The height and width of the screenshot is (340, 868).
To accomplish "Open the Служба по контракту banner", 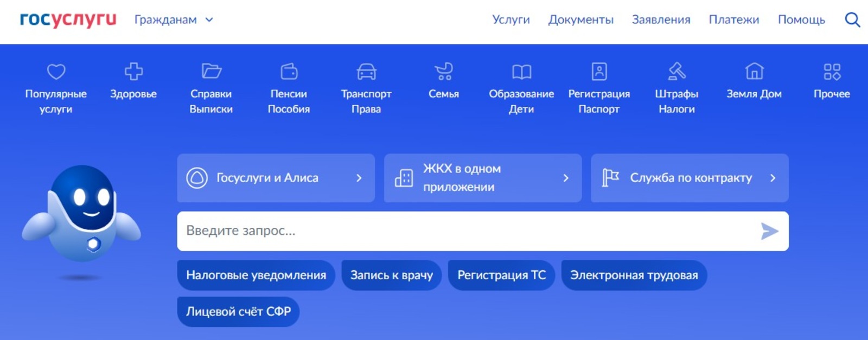I will [x=690, y=178].
